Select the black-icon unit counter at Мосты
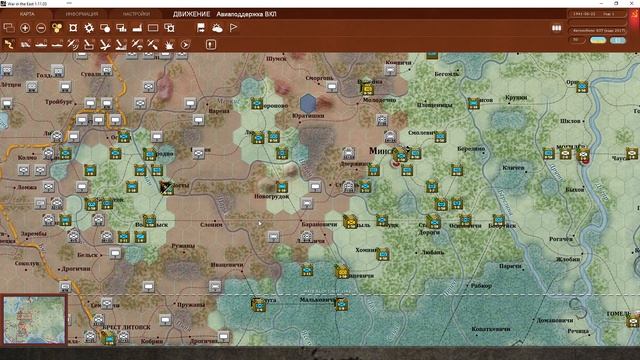 166,187
